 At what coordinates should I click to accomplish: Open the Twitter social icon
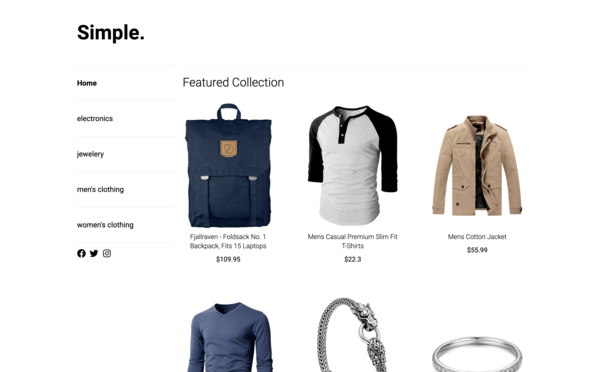tap(94, 253)
